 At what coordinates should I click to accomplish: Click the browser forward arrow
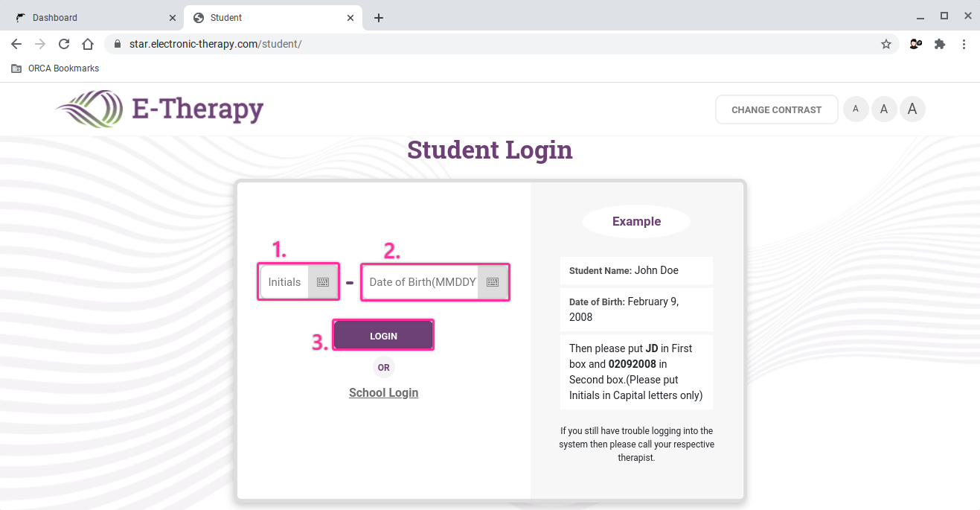click(x=40, y=44)
